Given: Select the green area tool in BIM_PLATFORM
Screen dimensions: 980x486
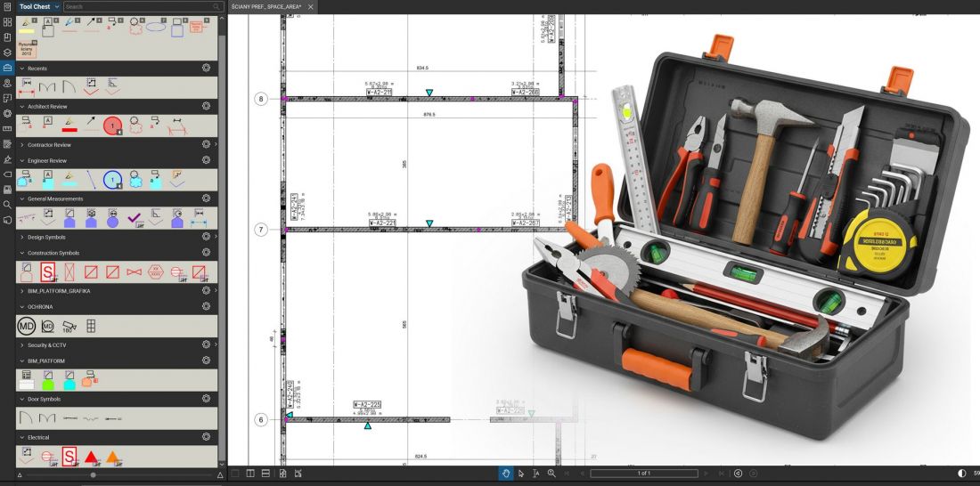Looking at the screenshot, I should pos(48,380).
